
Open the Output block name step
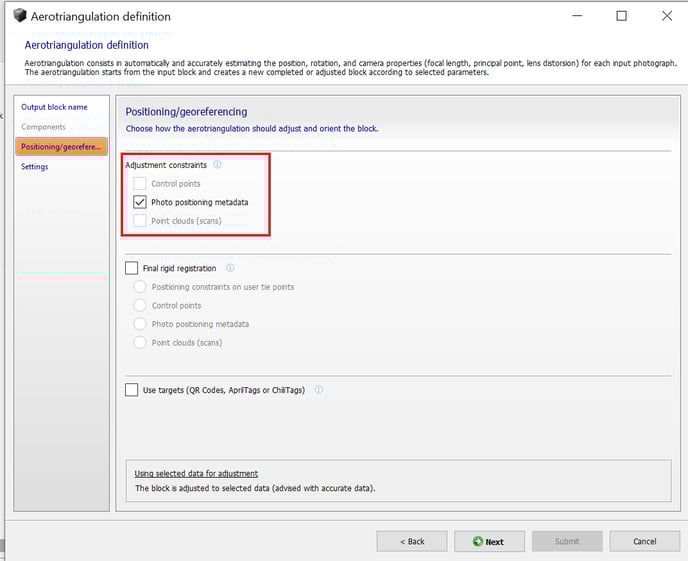pyautogui.click(x=54, y=107)
